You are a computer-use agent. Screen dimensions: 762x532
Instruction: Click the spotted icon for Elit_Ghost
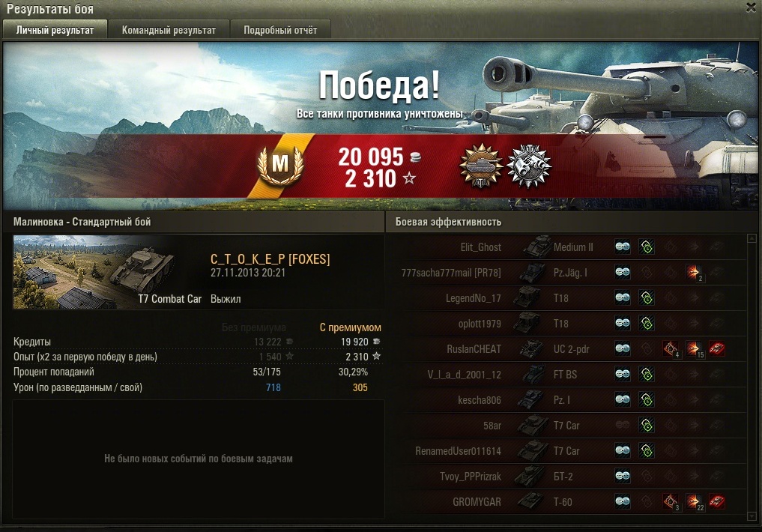(x=623, y=247)
